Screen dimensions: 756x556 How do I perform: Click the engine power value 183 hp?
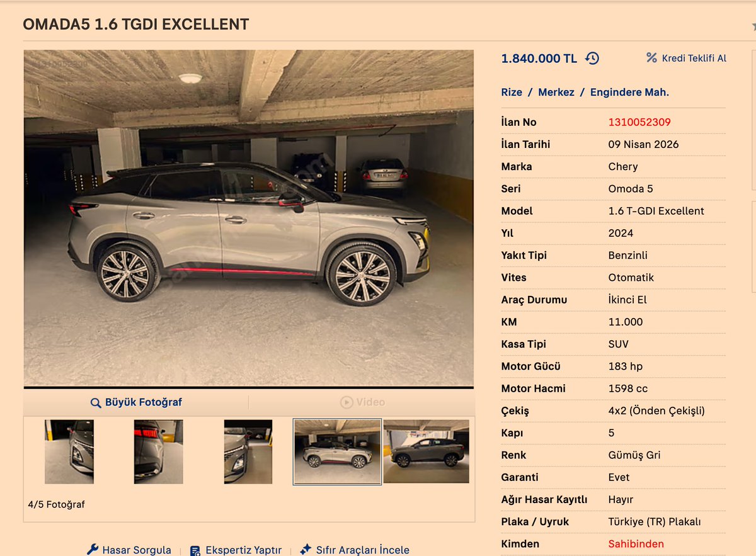pos(625,366)
